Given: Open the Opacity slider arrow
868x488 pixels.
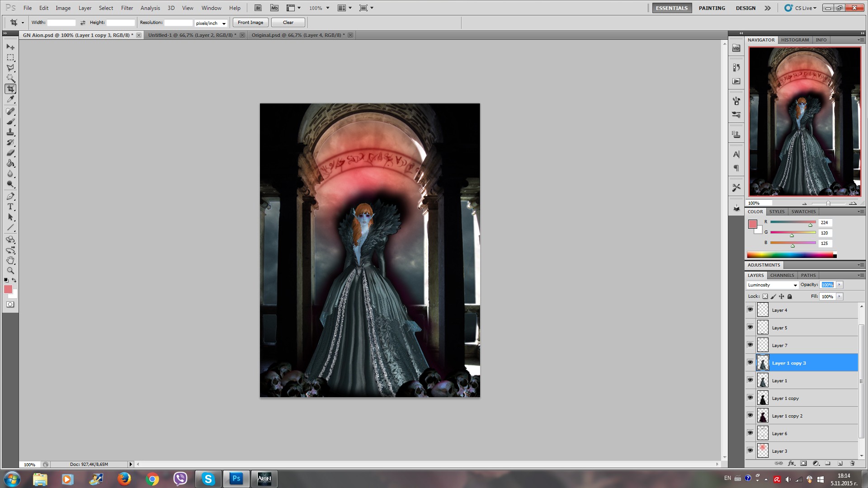Looking at the screenshot, I should 840,285.
